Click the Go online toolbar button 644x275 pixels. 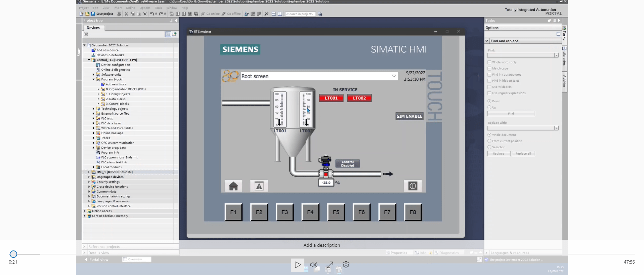click(210, 14)
